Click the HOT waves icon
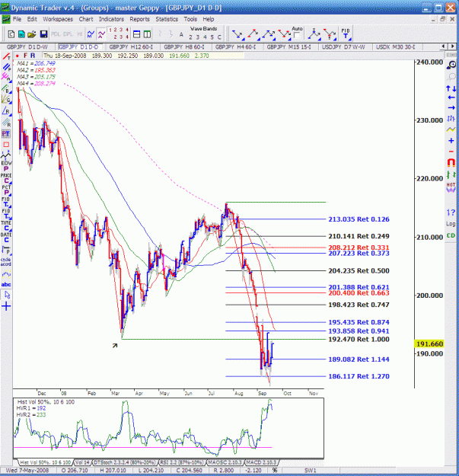 click(x=451, y=187)
